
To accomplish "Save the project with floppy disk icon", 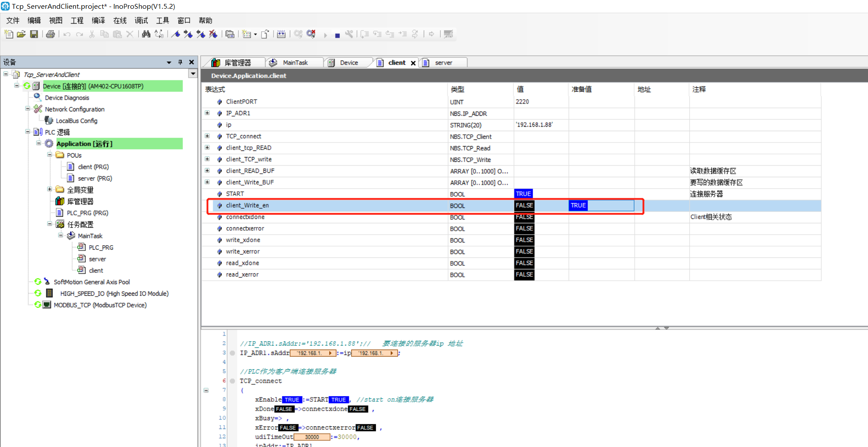I will coord(34,34).
